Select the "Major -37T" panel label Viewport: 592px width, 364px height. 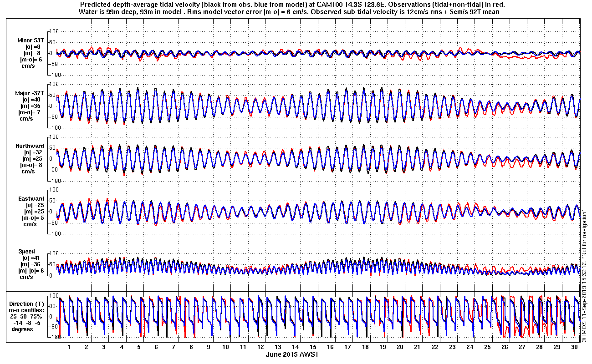coord(30,93)
